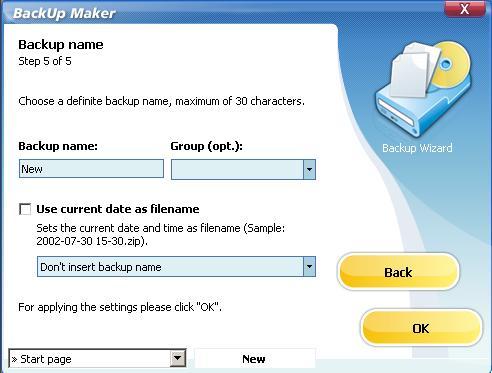Expand the Don't insert backup name dropdown
492x373 pixels.
pos(309,267)
